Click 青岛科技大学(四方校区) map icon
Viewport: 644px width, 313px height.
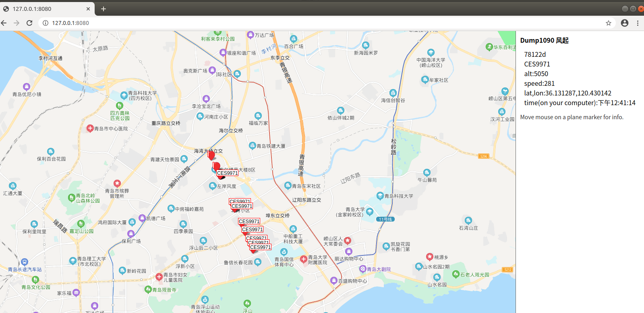point(124,95)
